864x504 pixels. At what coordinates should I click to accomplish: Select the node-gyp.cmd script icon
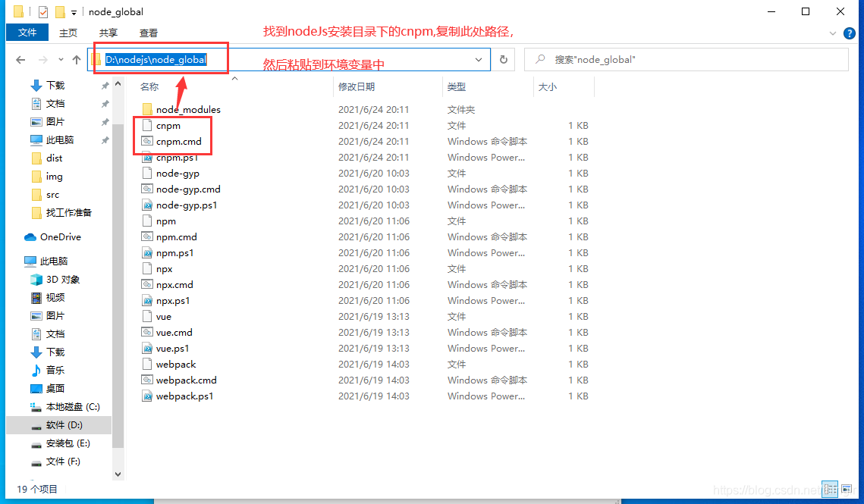click(x=147, y=189)
